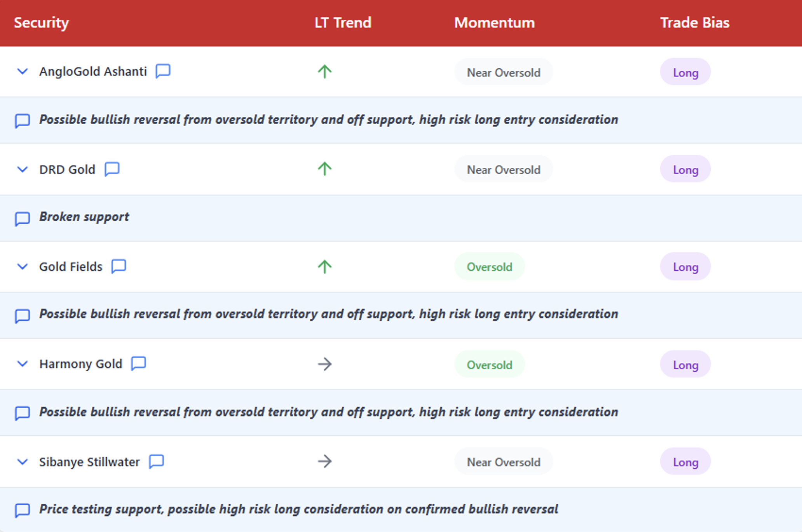Click sideways trend arrow for Harmony Gold
This screenshot has height=532, width=802.
coord(324,364)
